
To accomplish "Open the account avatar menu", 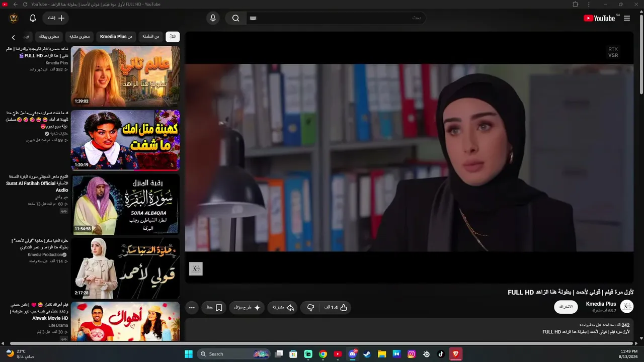I will pos(14,18).
